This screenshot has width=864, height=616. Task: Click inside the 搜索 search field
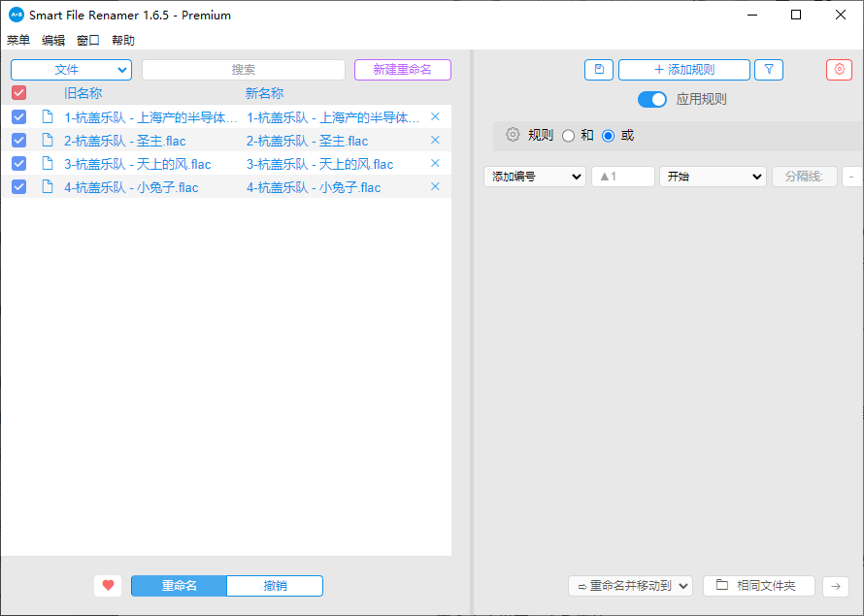[244, 69]
